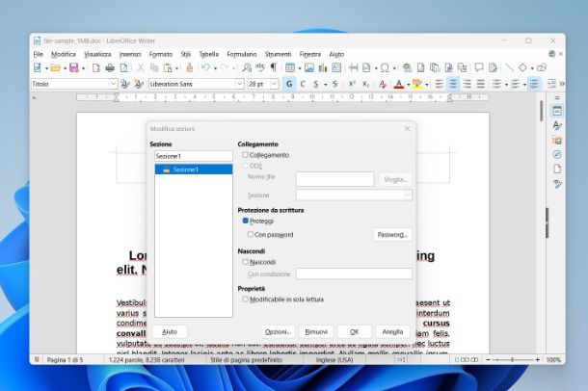Screen dimensions: 588x391
Task: Apply superscript X² icon
Action: [352, 84]
